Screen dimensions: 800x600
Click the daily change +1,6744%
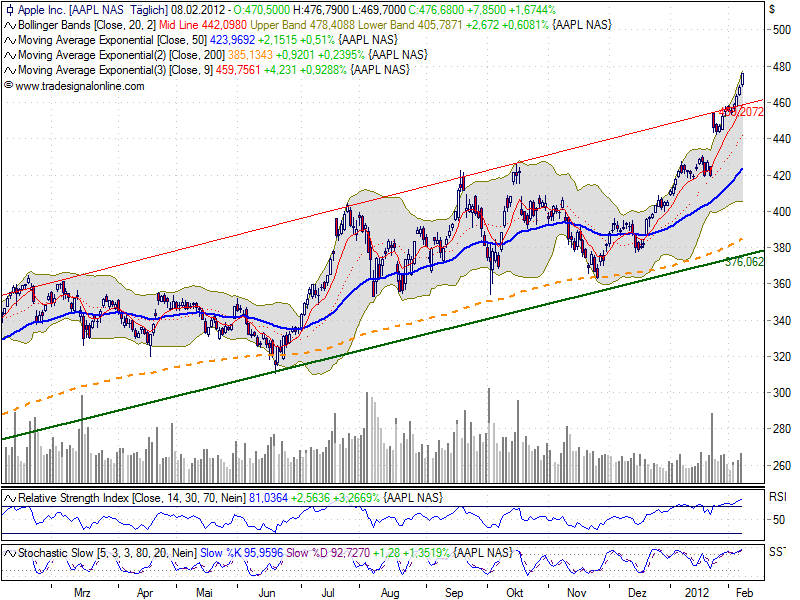[532, 10]
